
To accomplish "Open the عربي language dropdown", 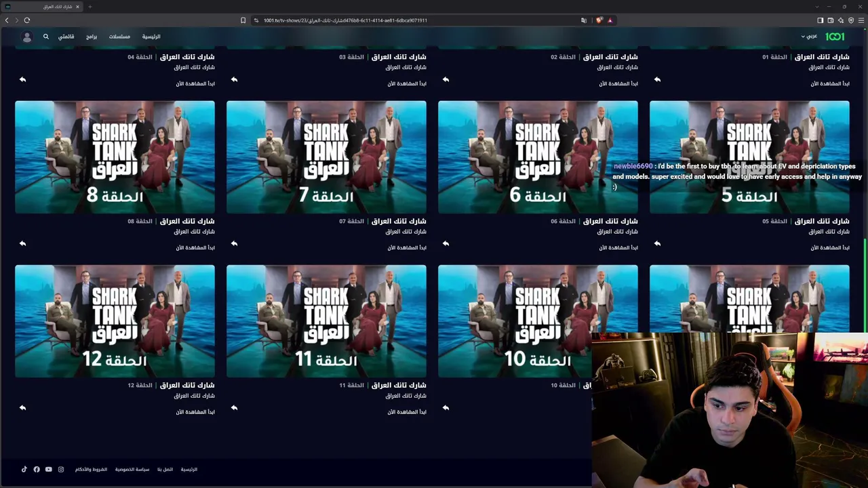I will [x=809, y=37].
